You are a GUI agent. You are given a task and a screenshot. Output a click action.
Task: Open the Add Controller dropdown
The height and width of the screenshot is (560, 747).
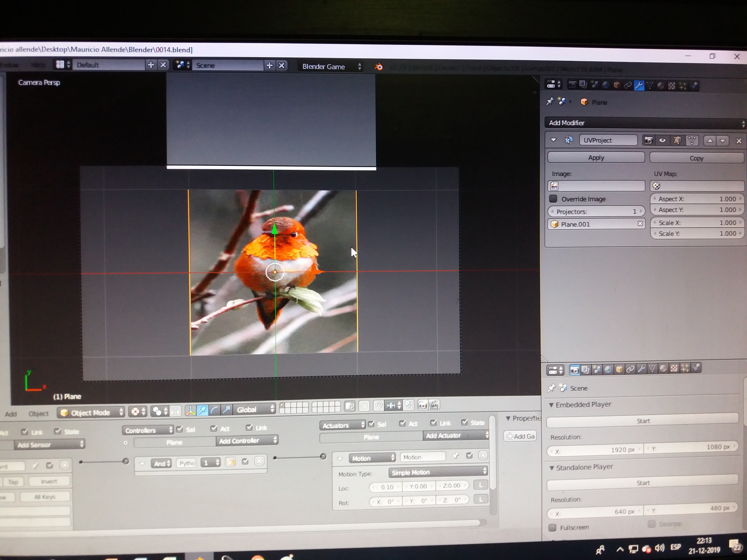pos(247,440)
